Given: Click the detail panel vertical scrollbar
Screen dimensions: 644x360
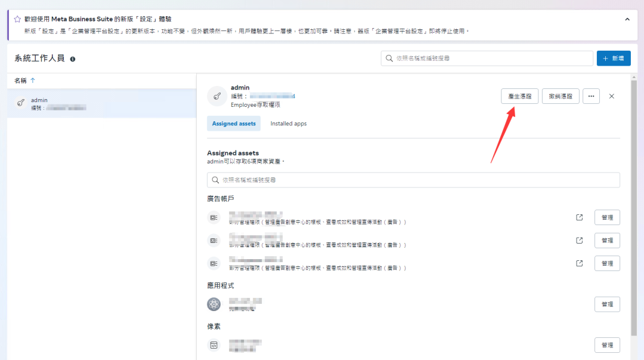Looking at the screenshot, I should coord(634,208).
